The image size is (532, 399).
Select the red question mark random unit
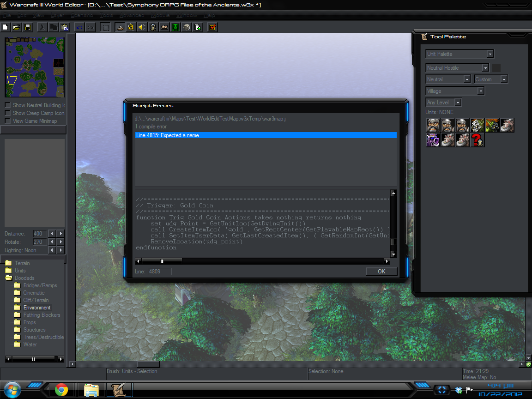[478, 140]
